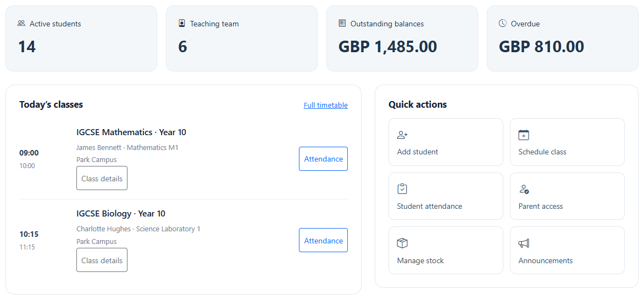Click the Outstanding balances ledger icon
This screenshot has width=644, height=300.
[x=342, y=24]
